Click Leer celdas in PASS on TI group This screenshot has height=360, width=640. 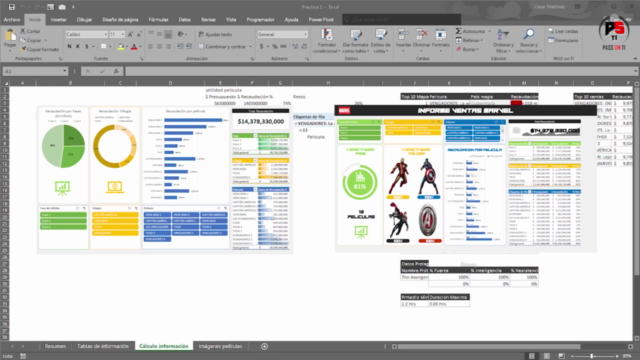tap(563, 31)
